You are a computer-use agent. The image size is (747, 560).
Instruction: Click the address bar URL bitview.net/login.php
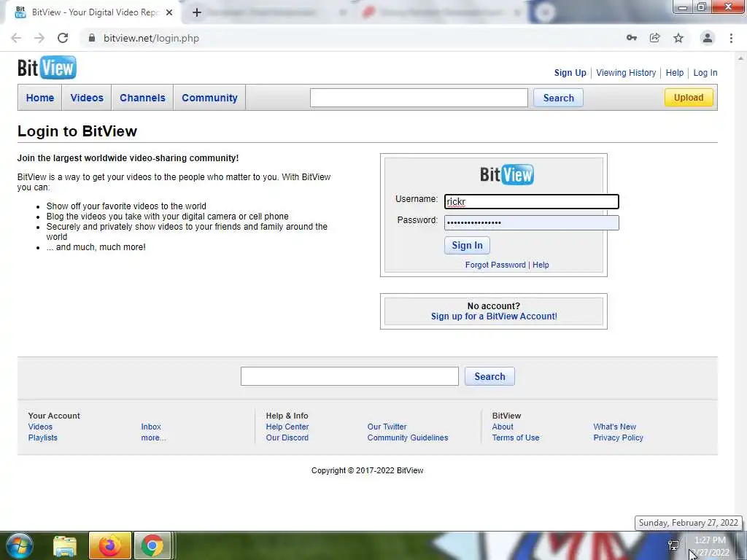point(151,38)
